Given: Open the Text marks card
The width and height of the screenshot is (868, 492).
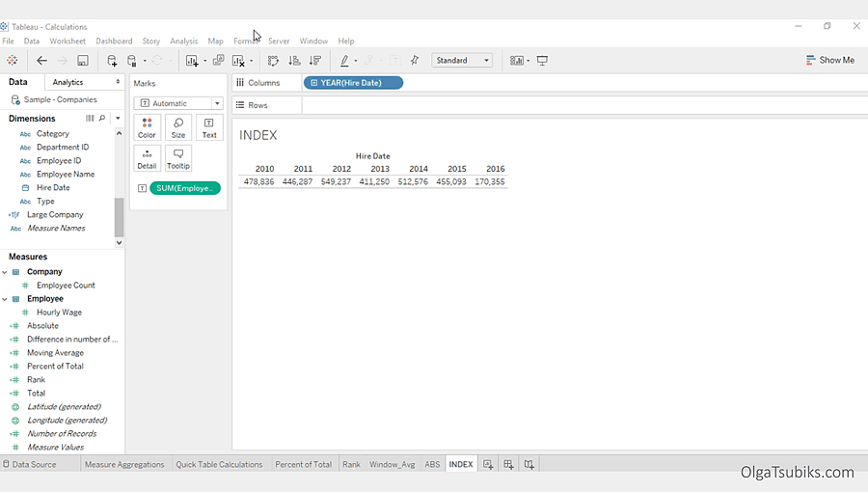Looking at the screenshot, I should (209, 128).
